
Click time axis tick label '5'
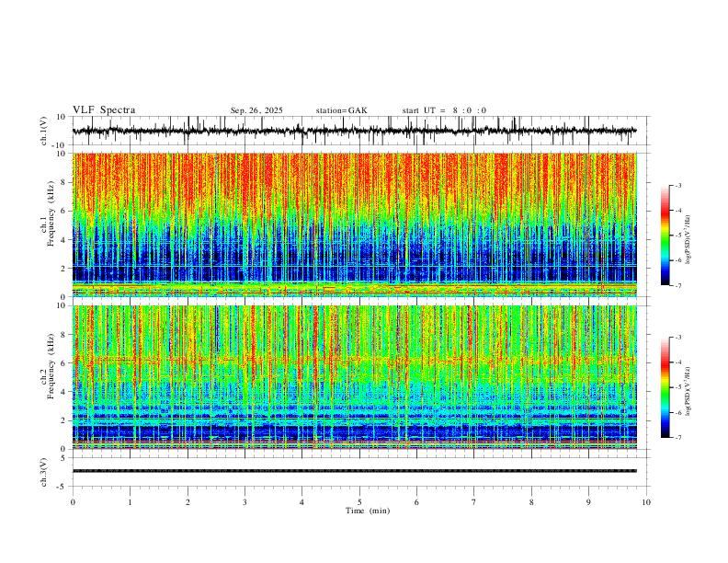(x=359, y=502)
